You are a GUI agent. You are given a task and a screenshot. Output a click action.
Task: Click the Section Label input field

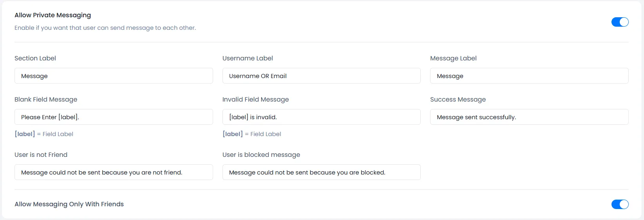click(114, 76)
